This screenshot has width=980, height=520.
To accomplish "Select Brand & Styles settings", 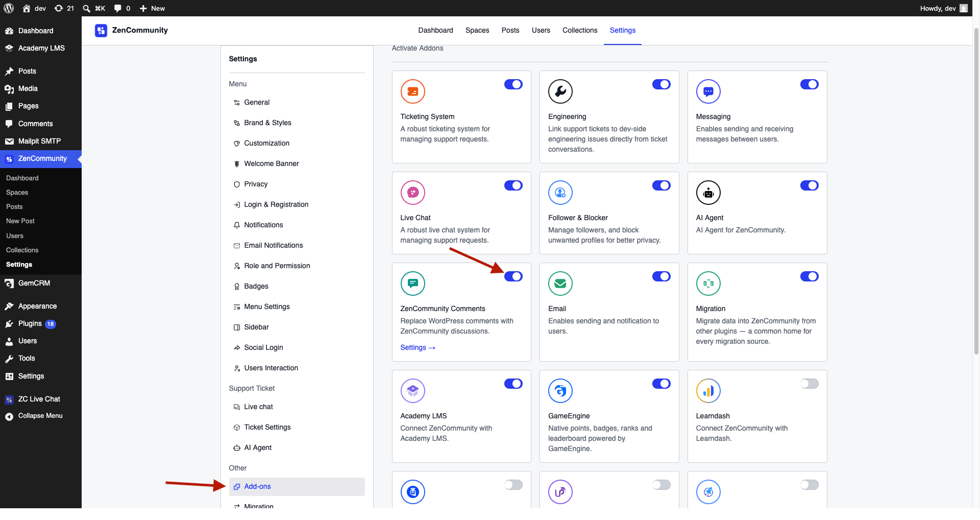I will pyautogui.click(x=297, y=123).
